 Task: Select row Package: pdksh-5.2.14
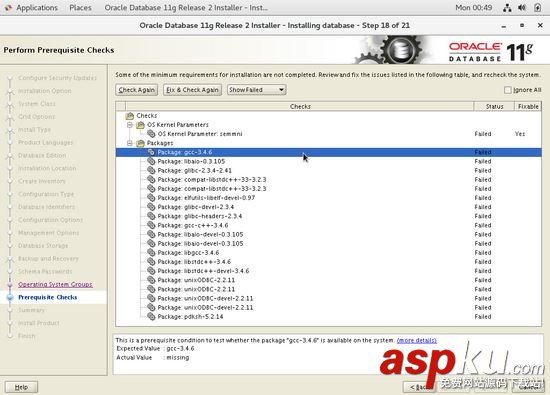pyautogui.click(x=328, y=316)
